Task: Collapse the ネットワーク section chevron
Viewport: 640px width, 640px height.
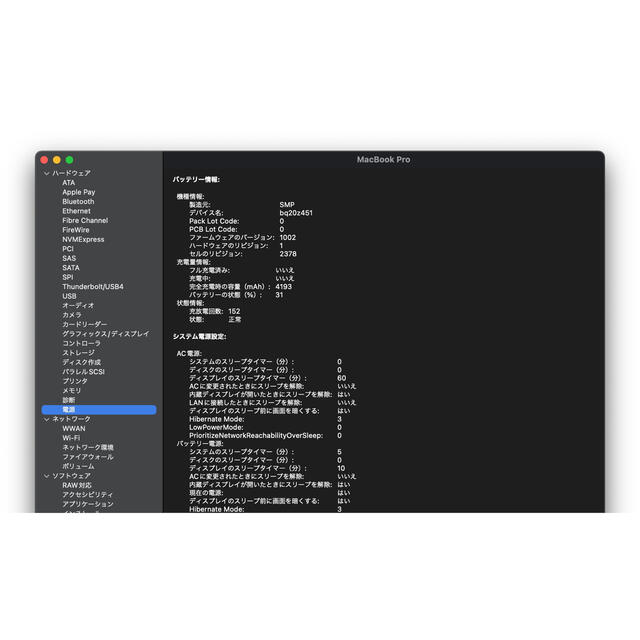Action: click(x=47, y=419)
